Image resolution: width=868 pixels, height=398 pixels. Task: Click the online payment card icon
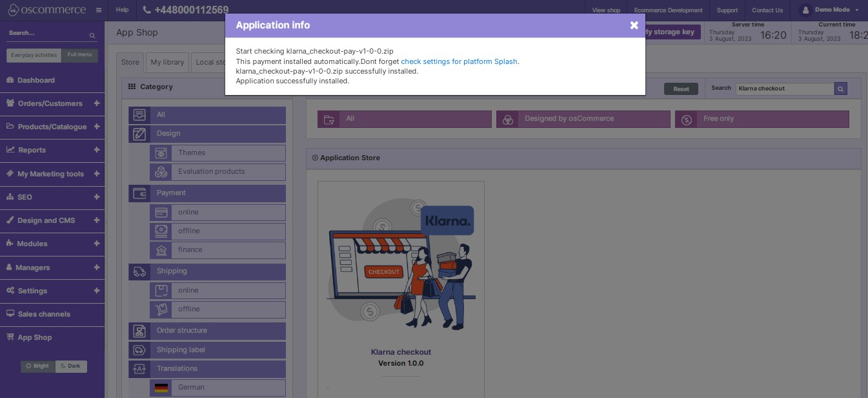tap(161, 213)
